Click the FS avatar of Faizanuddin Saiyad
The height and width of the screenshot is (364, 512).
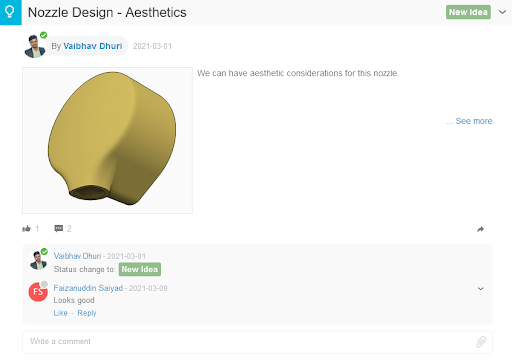pyautogui.click(x=38, y=292)
